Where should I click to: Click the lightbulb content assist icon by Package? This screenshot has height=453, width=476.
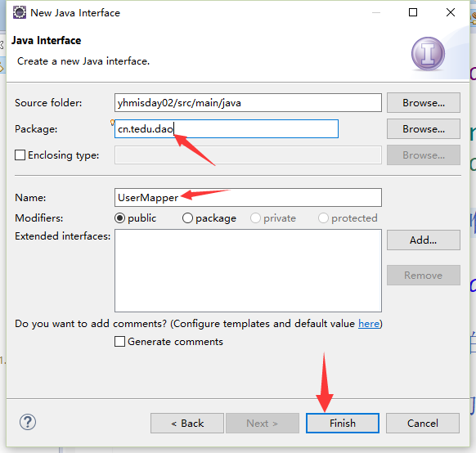click(112, 123)
